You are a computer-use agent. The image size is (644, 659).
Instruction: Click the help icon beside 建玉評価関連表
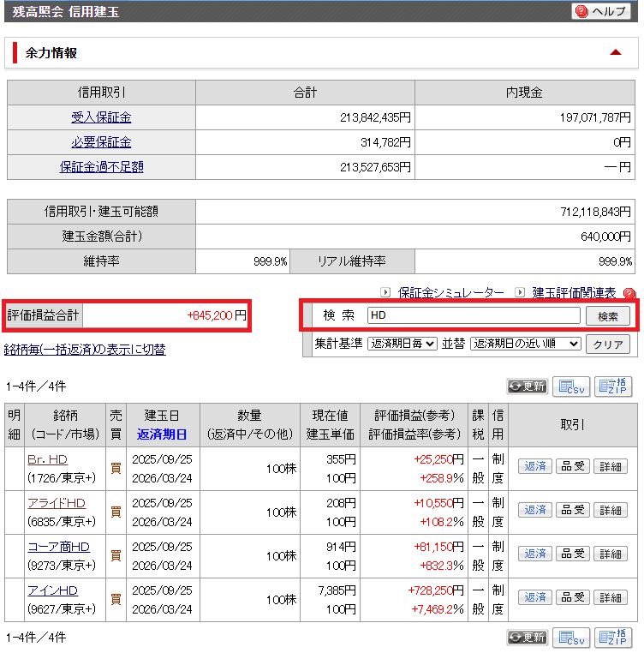click(629, 293)
